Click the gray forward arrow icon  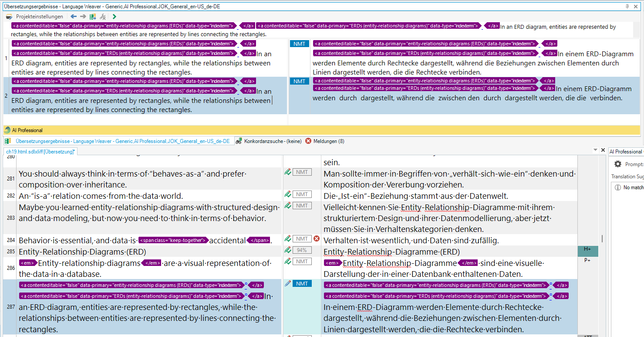[x=83, y=17]
